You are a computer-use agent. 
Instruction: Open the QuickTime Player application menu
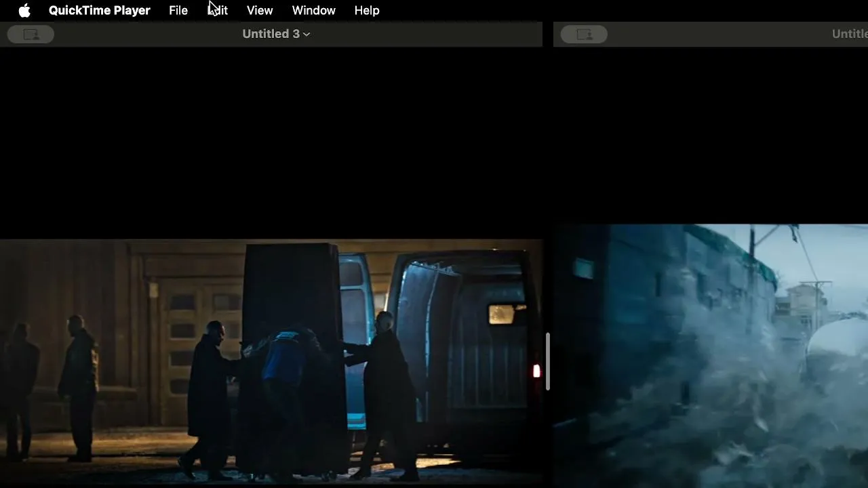(x=99, y=11)
